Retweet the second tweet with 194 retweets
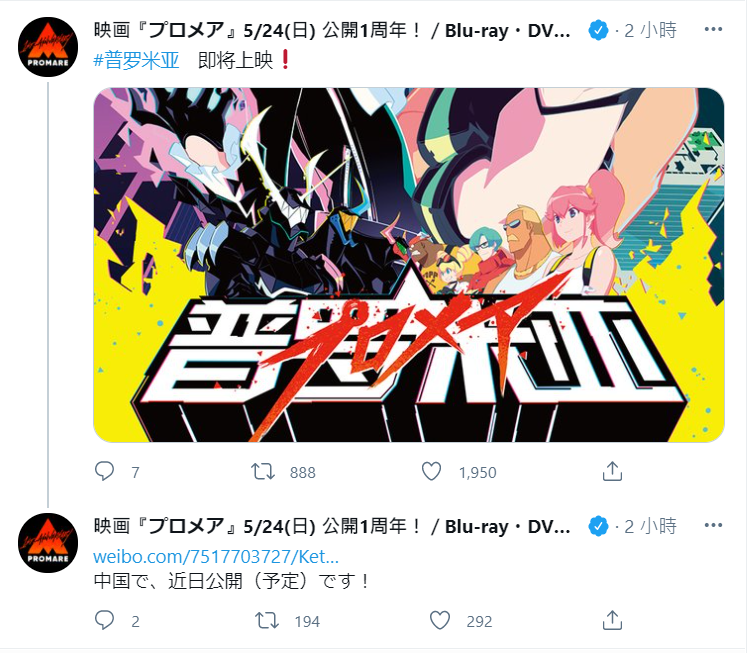 click(267, 620)
